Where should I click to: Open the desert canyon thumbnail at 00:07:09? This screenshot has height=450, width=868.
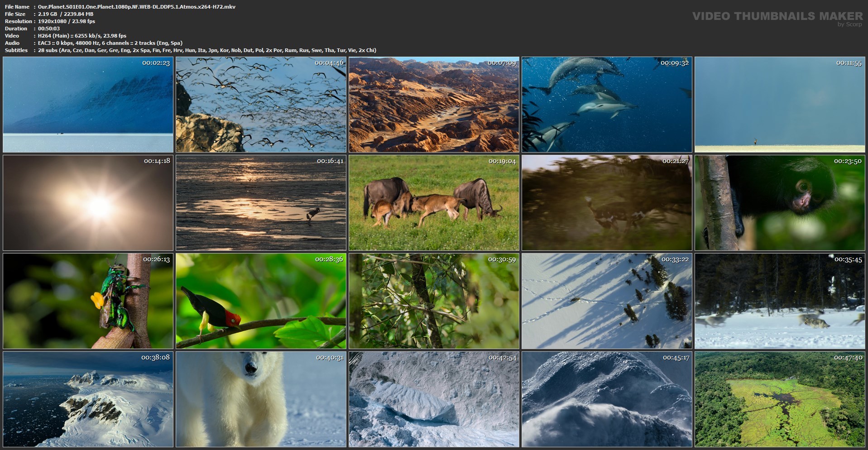pos(434,105)
